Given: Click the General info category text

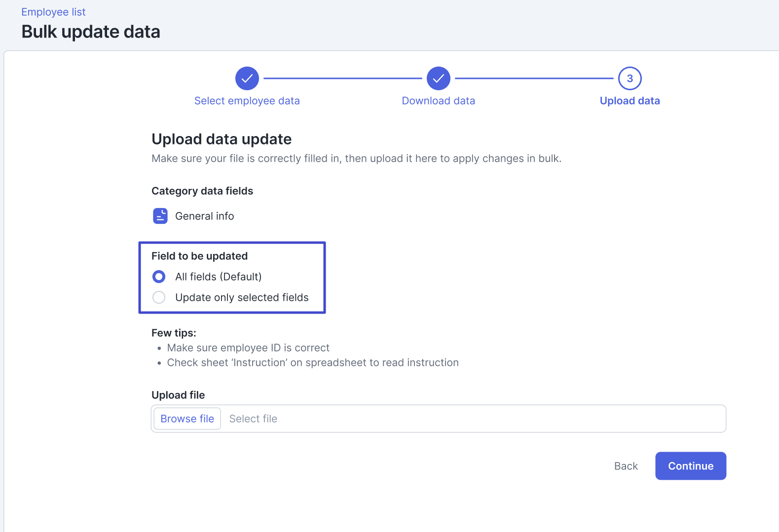Looking at the screenshot, I should click(x=204, y=216).
